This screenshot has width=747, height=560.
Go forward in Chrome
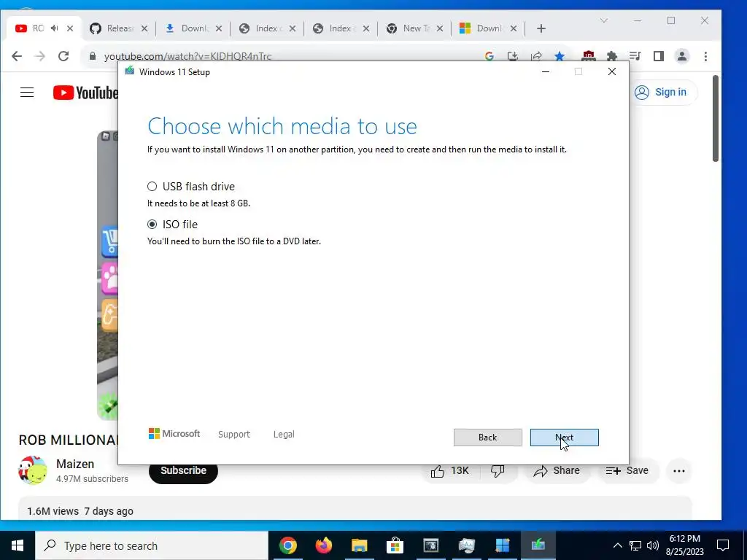(x=40, y=56)
